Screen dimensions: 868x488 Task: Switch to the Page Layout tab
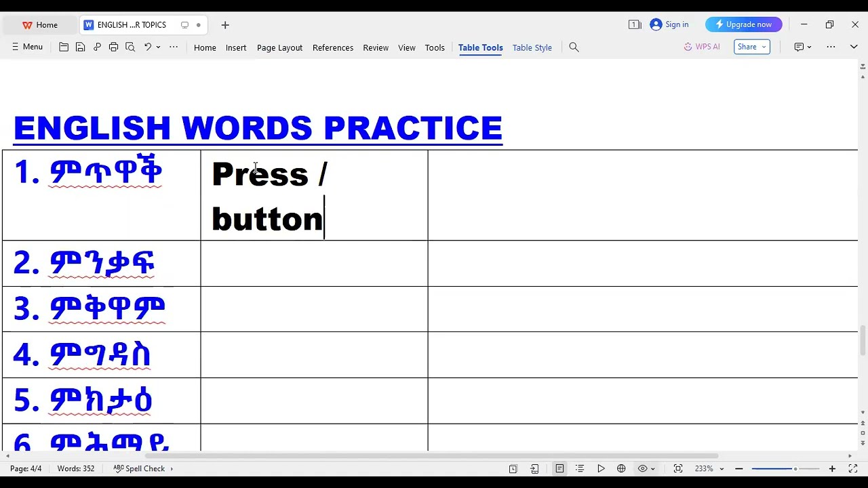[x=279, y=47]
